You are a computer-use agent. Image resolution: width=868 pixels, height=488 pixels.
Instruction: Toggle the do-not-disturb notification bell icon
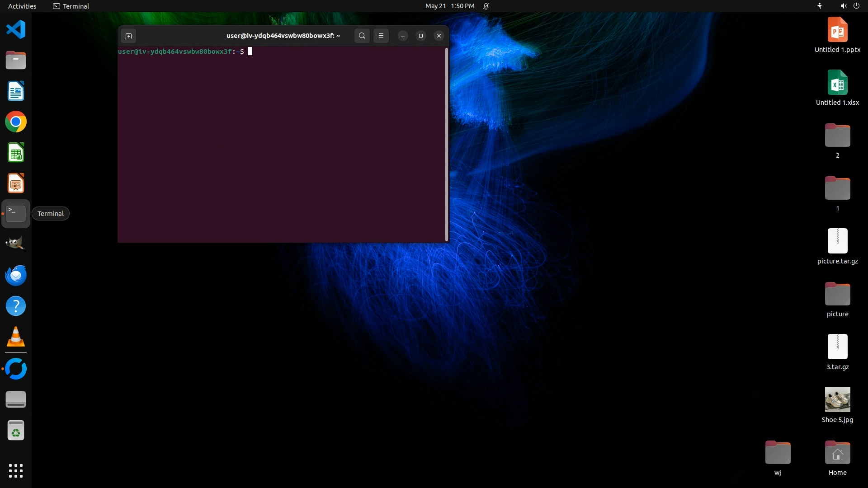point(486,6)
